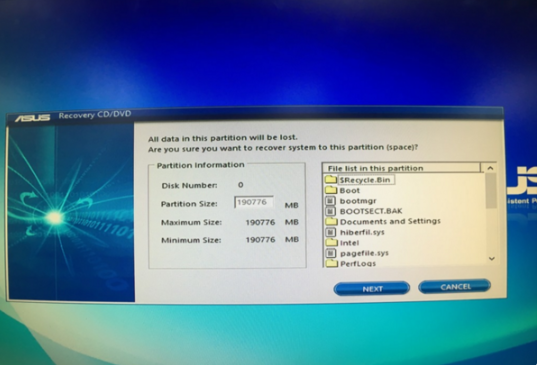Click the hiberfil.sys file name

(362, 232)
